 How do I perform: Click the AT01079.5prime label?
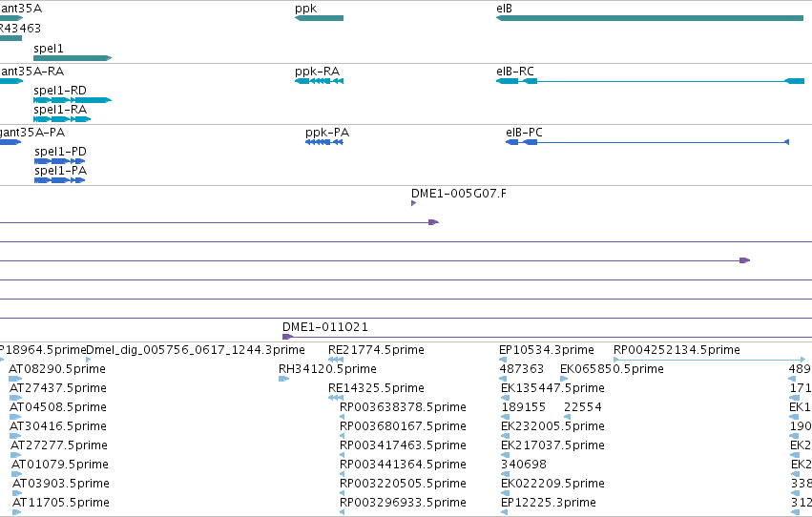click(60, 465)
